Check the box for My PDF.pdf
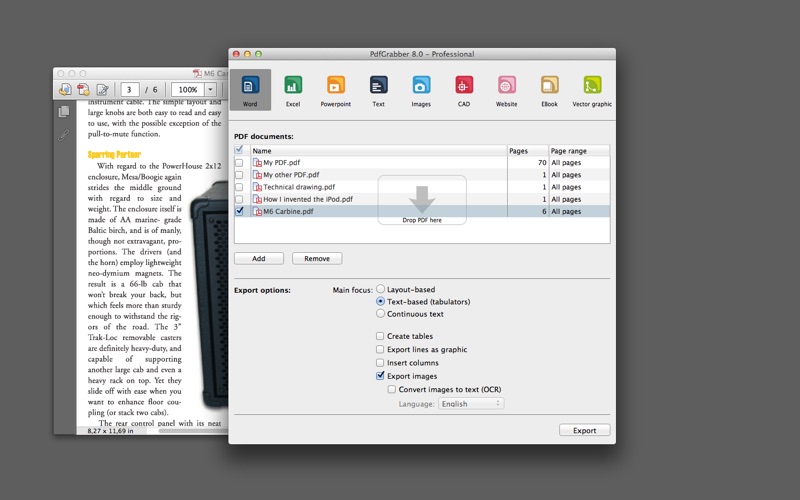Screen dimensions: 800x500 click(239, 163)
